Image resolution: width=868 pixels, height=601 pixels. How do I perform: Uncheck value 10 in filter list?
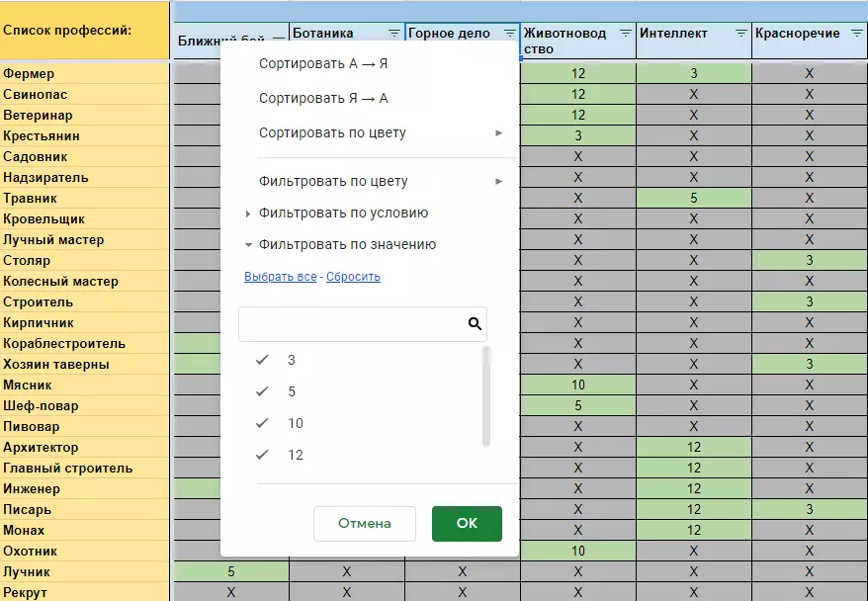[262, 423]
